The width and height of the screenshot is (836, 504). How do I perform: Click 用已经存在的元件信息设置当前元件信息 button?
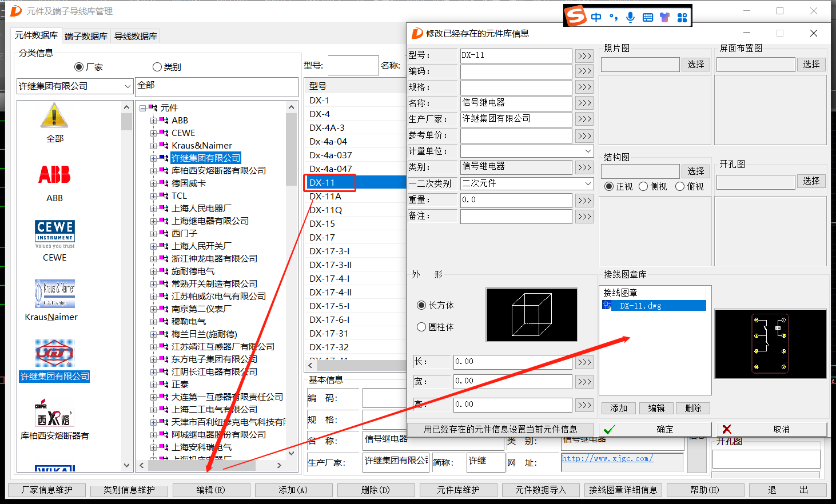500,429
